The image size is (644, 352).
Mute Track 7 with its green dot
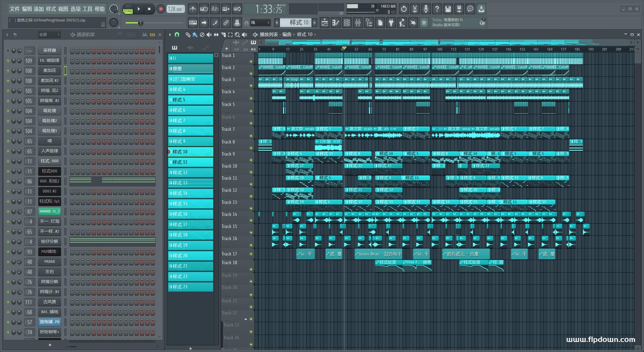point(251,135)
